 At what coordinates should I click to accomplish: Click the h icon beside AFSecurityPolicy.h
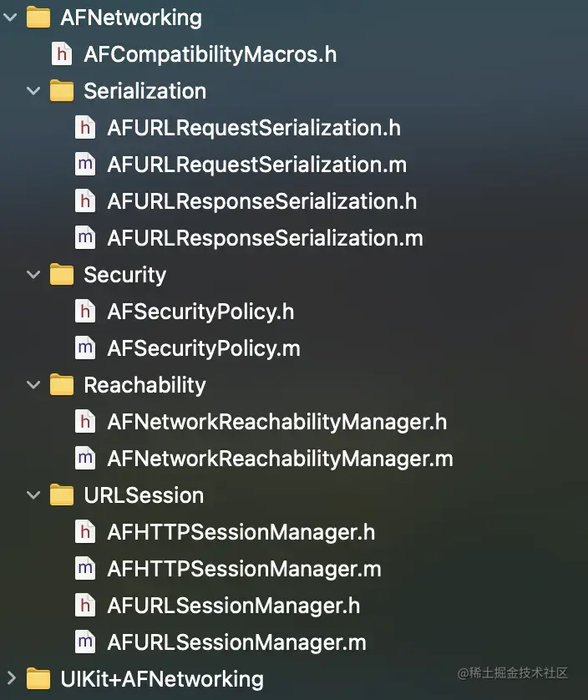click(84, 312)
